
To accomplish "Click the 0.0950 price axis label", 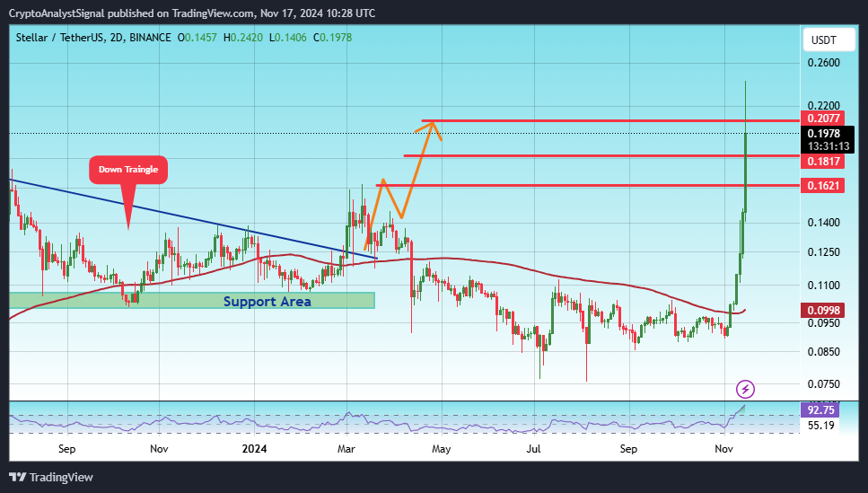I will (824, 322).
